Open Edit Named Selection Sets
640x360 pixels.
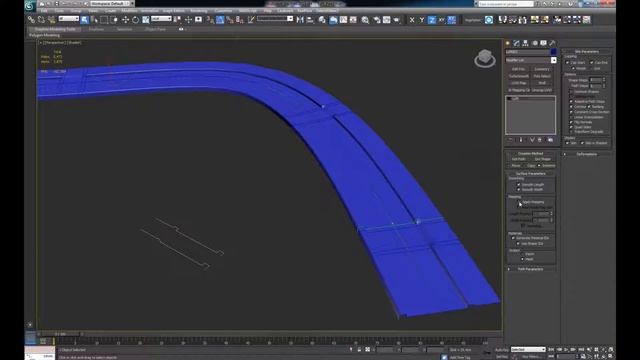pos(251,20)
